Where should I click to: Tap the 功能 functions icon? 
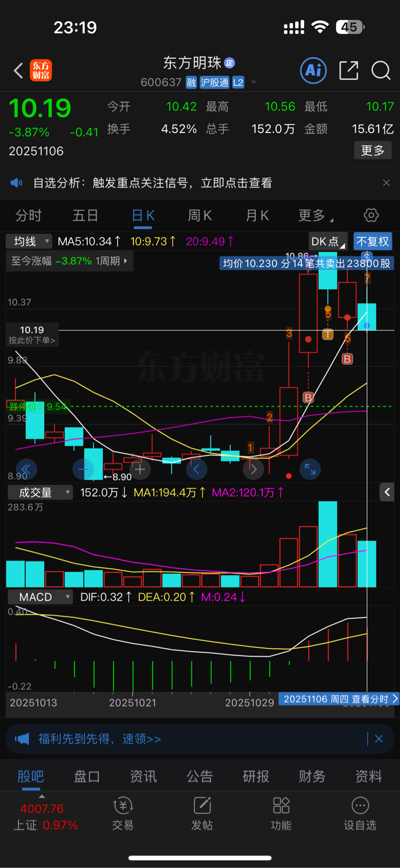(281, 813)
